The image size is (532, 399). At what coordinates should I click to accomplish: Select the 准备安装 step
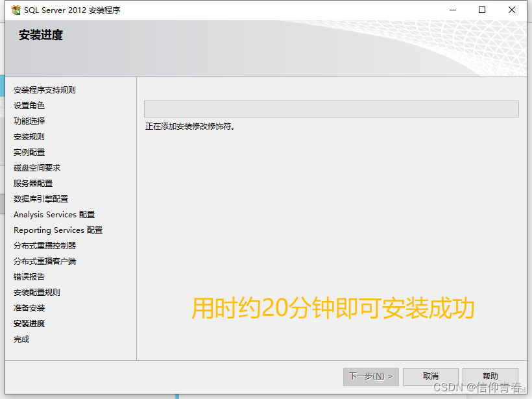pos(29,308)
